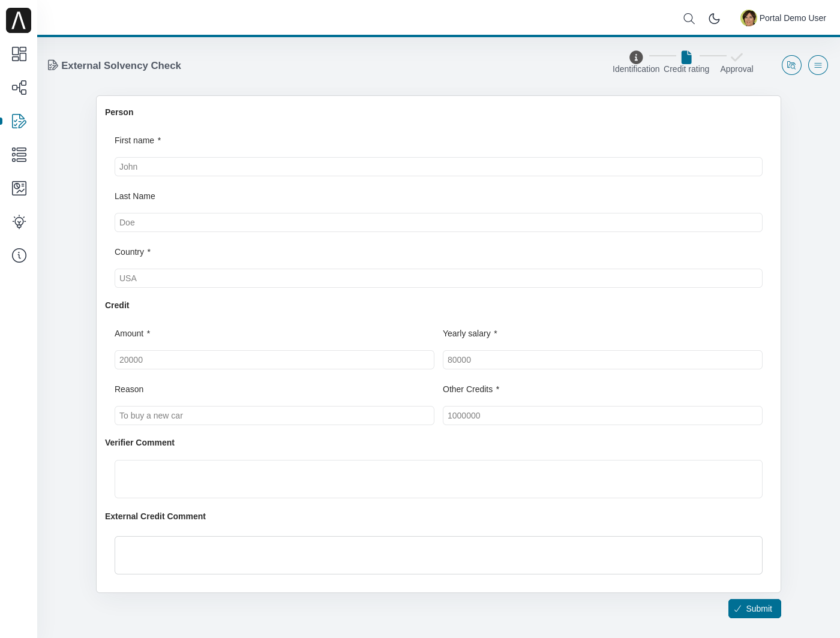Viewport: 840px width, 638px height.
Task: Open the tasks form icon in sidebar
Action: (19, 121)
